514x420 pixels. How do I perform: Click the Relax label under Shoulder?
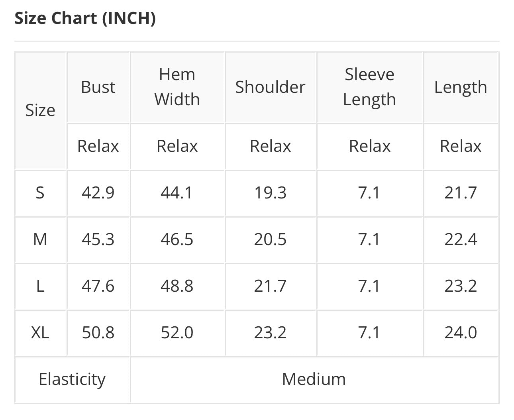click(x=270, y=146)
